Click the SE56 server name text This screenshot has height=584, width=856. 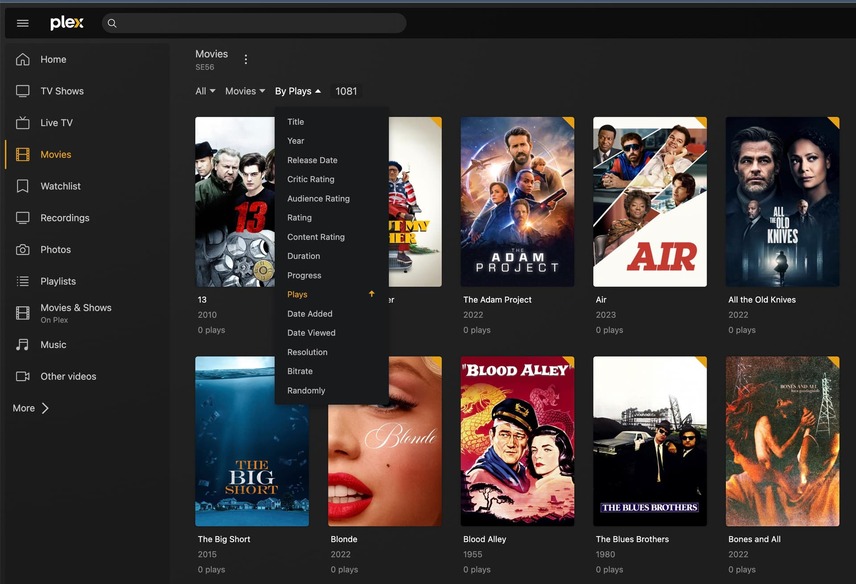click(205, 67)
